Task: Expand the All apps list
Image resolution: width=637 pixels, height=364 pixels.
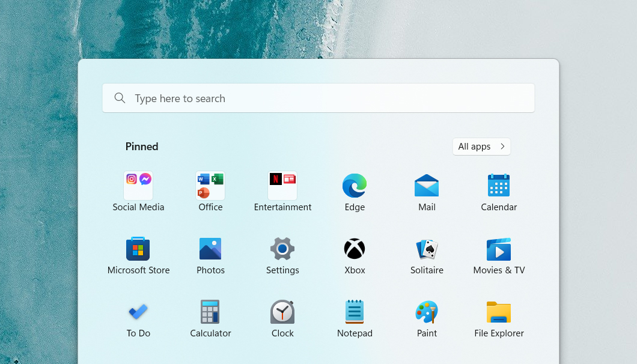Action: click(481, 146)
